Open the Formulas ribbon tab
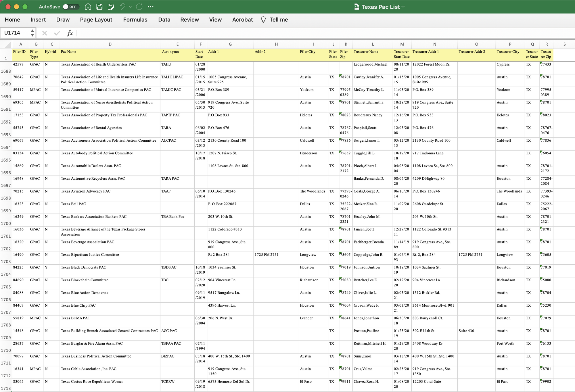 [135, 20]
